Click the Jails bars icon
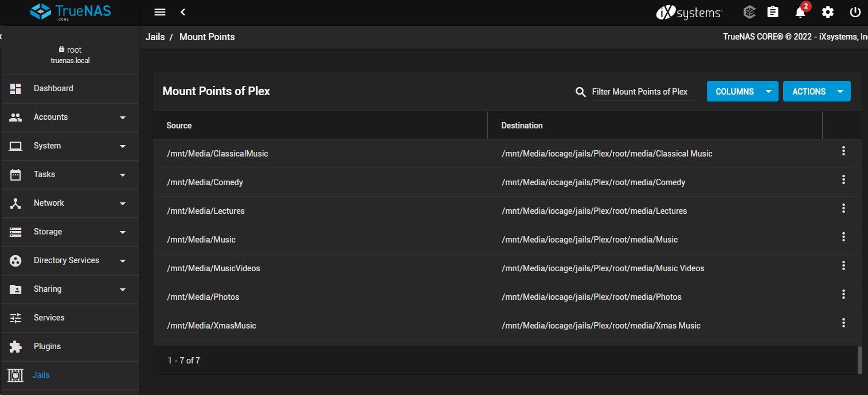 click(15, 375)
